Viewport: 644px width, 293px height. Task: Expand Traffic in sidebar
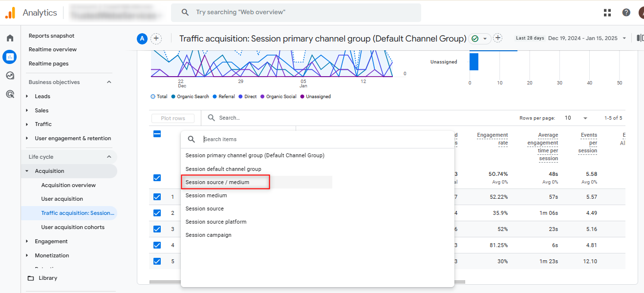(x=27, y=124)
